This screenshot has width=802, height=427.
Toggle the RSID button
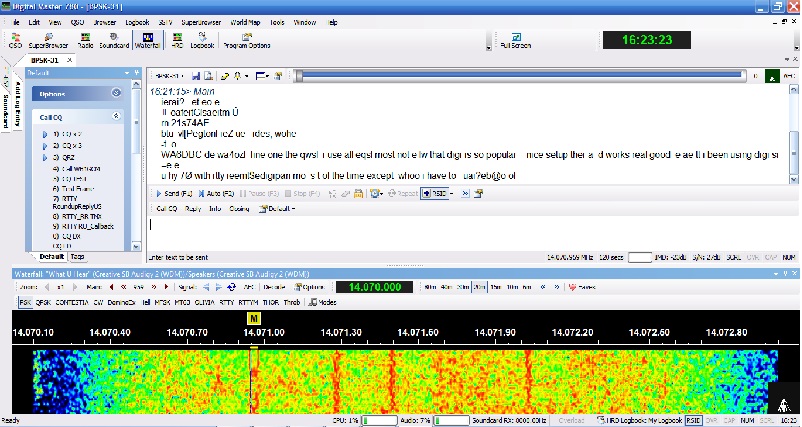click(x=434, y=192)
